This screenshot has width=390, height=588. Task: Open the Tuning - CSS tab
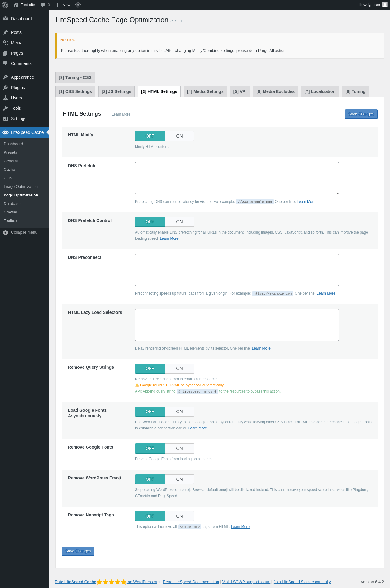click(75, 77)
